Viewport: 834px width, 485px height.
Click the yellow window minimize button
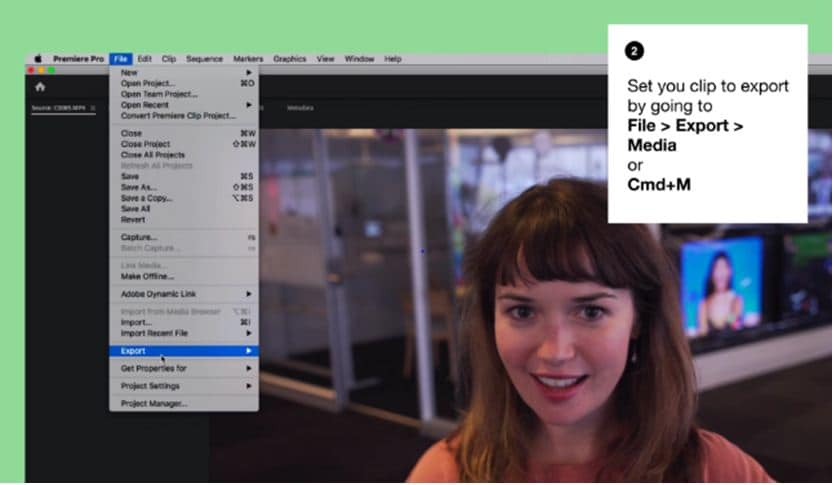41,70
